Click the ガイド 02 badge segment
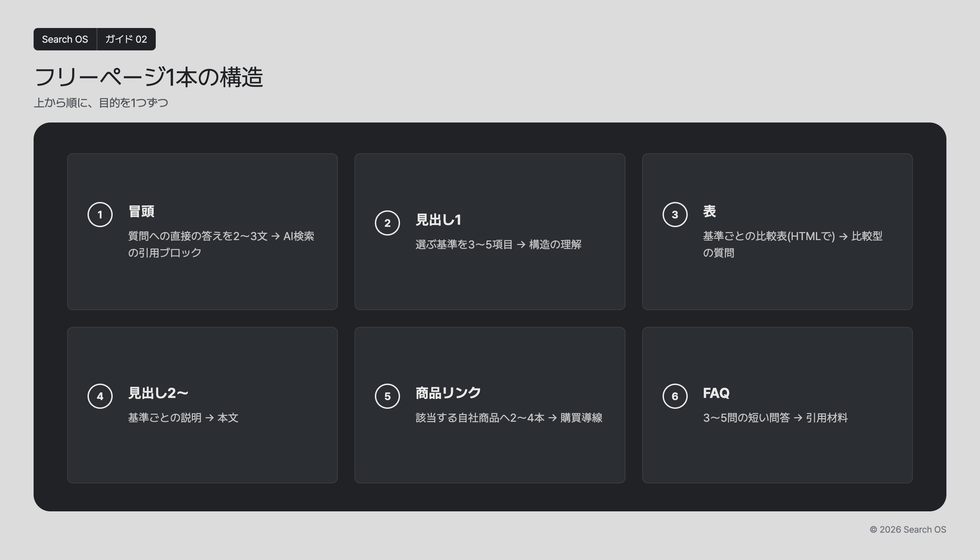 tap(126, 39)
